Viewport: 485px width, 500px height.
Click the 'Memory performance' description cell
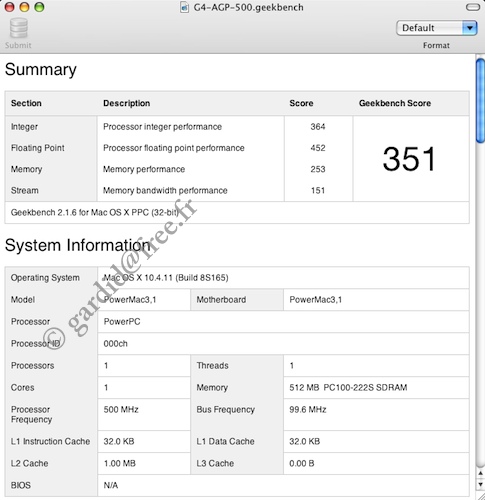(144, 169)
